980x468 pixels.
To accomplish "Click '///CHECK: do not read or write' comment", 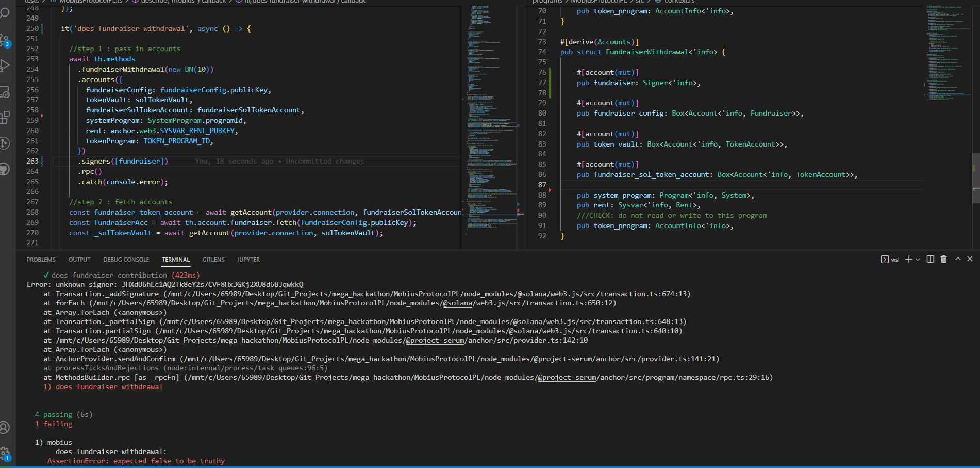I will (672, 215).
